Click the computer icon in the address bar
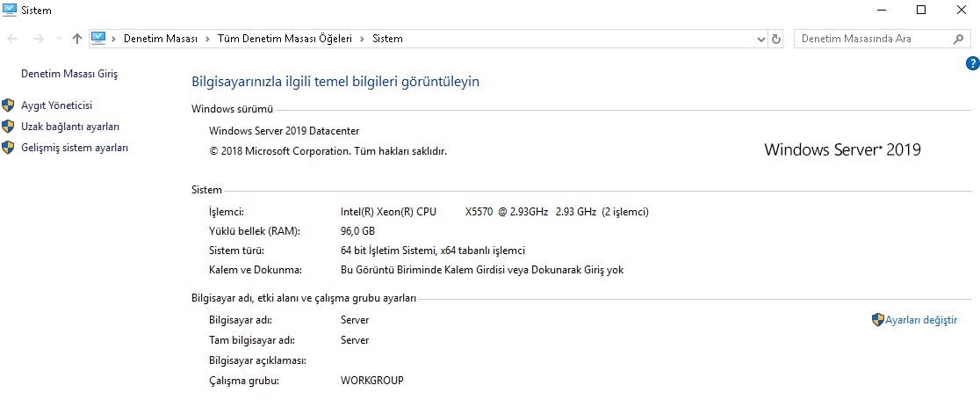The width and height of the screenshot is (980, 400). (x=98, y=38)
